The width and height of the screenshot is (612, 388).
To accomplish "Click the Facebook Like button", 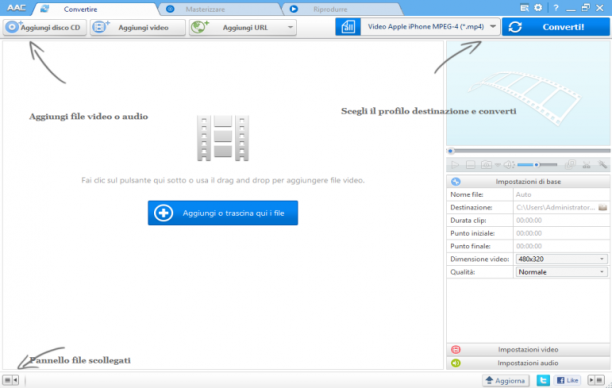I will point(568,380).
